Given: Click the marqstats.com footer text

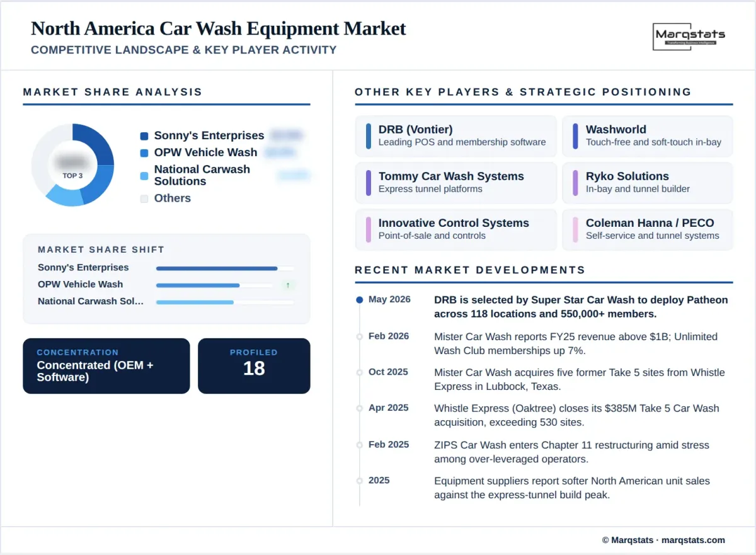Looking at the screenshot, I should tap(693, 540).
